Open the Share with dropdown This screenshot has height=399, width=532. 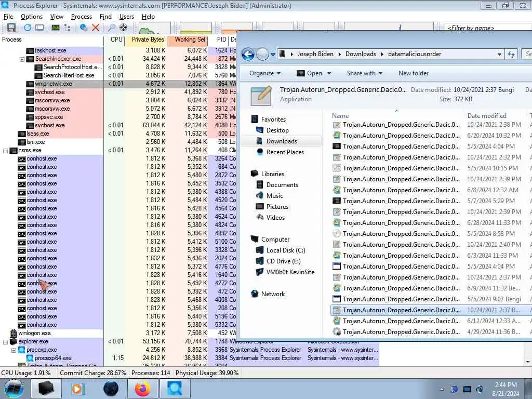click(364, 73)
